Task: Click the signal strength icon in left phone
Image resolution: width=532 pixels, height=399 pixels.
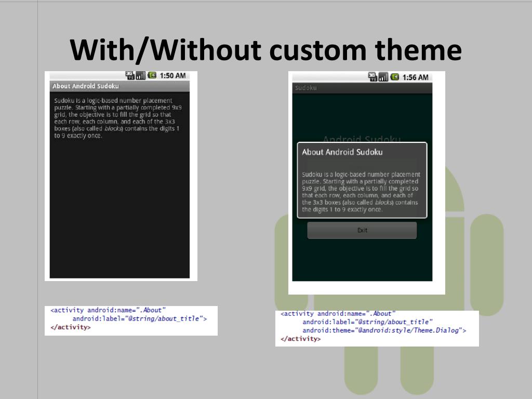Action: pos(140,75)
